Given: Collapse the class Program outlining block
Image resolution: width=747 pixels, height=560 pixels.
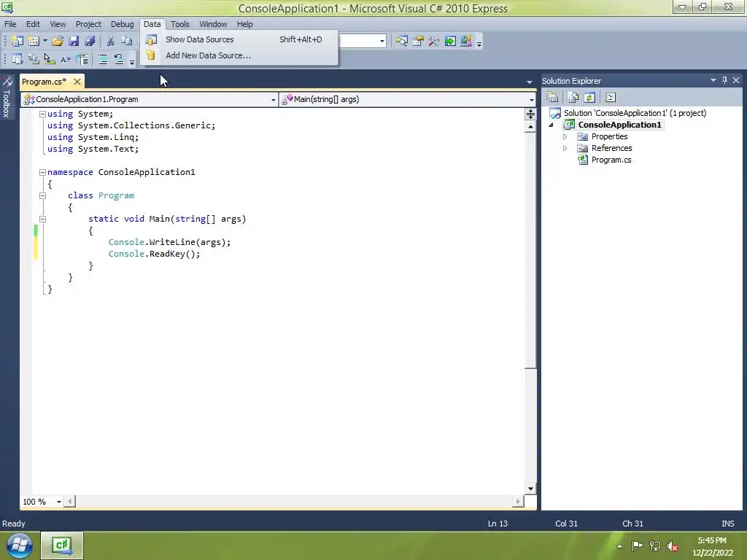Looking at the screenshot, I should (42, 195).
